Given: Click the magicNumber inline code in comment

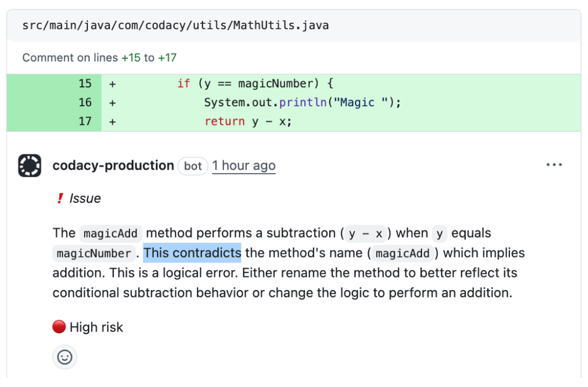Looking at the screenshot, I should [x=93, y=254].
